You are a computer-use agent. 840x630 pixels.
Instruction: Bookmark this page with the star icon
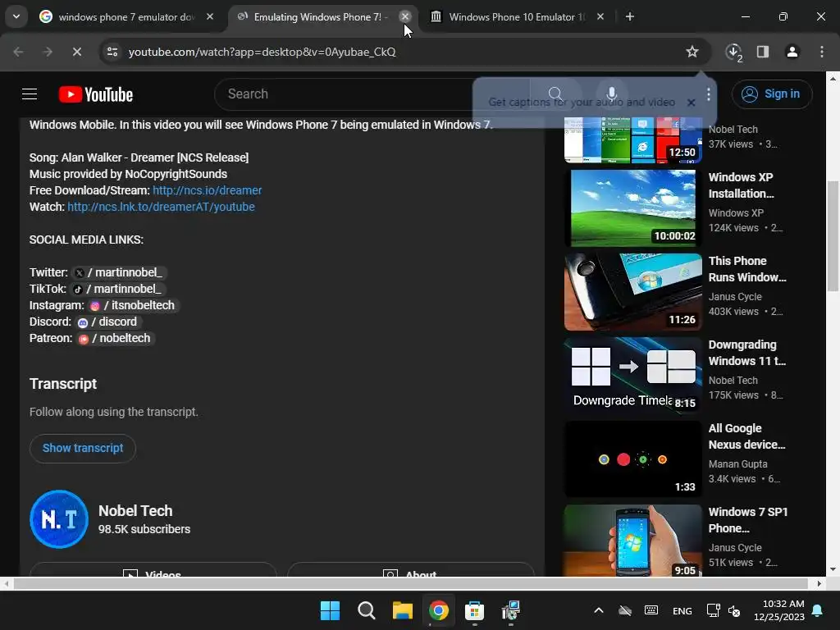click(x=692, y=52)
